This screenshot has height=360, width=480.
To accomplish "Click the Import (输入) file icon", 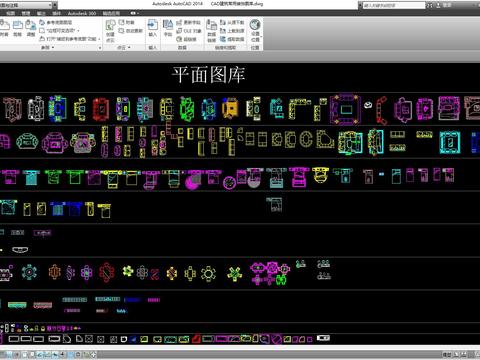I will 153,28.
